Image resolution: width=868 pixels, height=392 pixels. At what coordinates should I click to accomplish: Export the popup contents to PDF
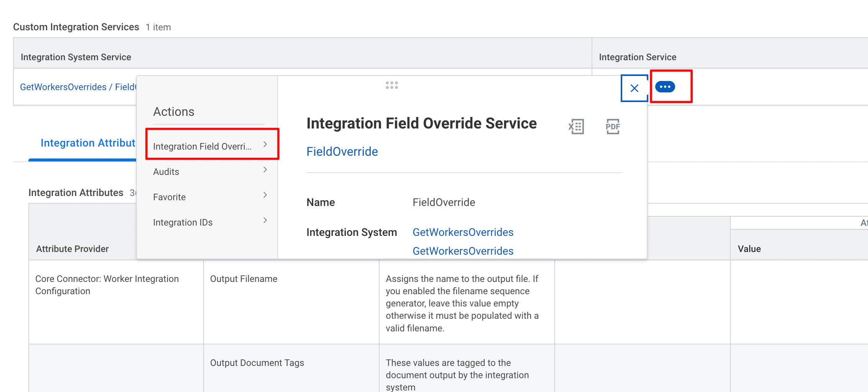coord(613,126)
